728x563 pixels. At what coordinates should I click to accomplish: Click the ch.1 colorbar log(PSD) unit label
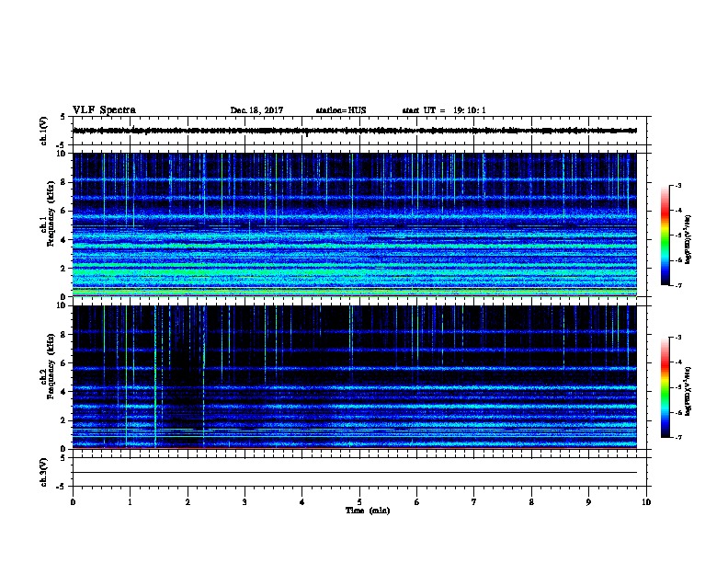(x=688, y=239)
